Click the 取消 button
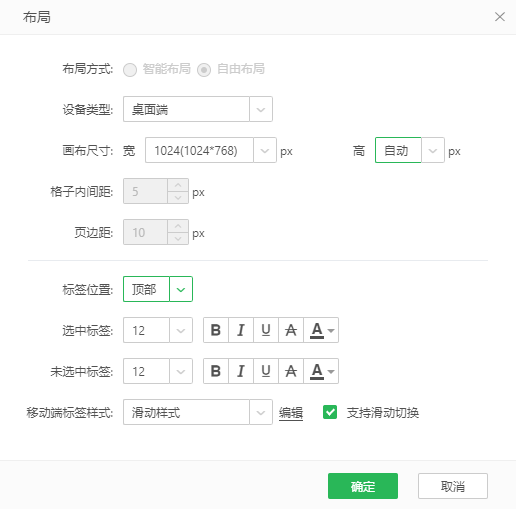Screen dimensions: 516x509 453,486
